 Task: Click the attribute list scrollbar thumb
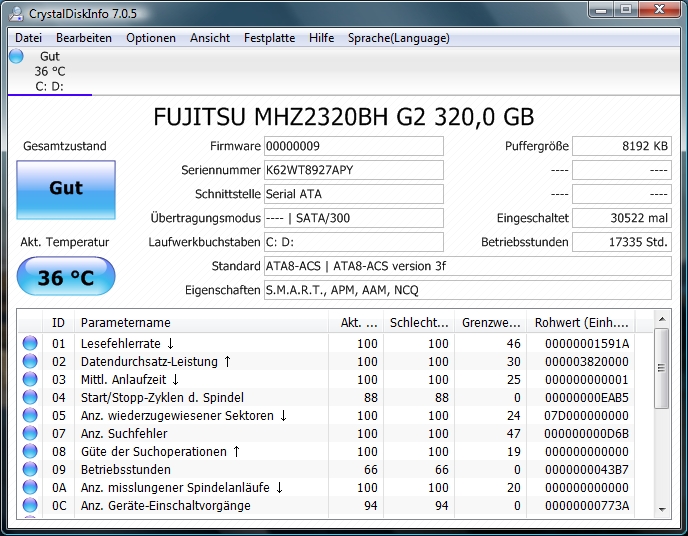(662, 368)
